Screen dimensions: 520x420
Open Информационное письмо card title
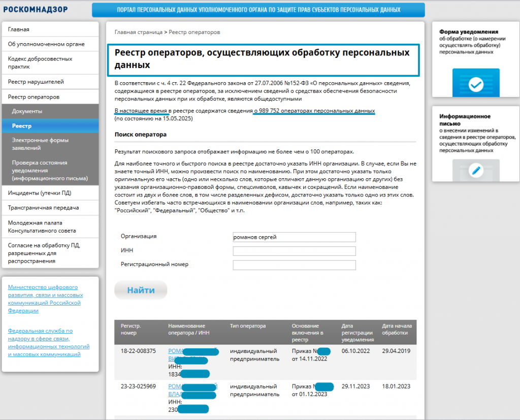coord(465,120)
